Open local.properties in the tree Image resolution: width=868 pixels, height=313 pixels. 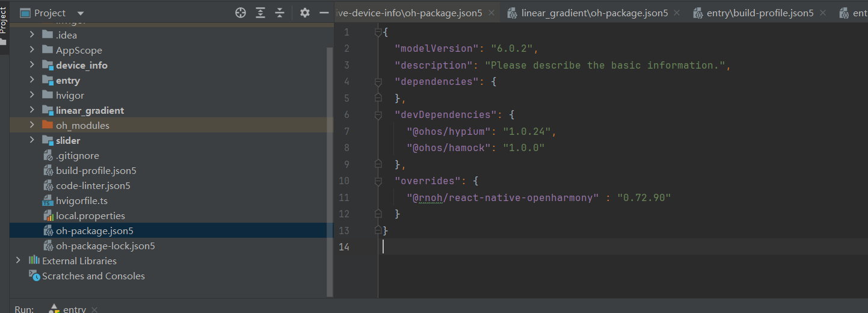pos(91,215)
